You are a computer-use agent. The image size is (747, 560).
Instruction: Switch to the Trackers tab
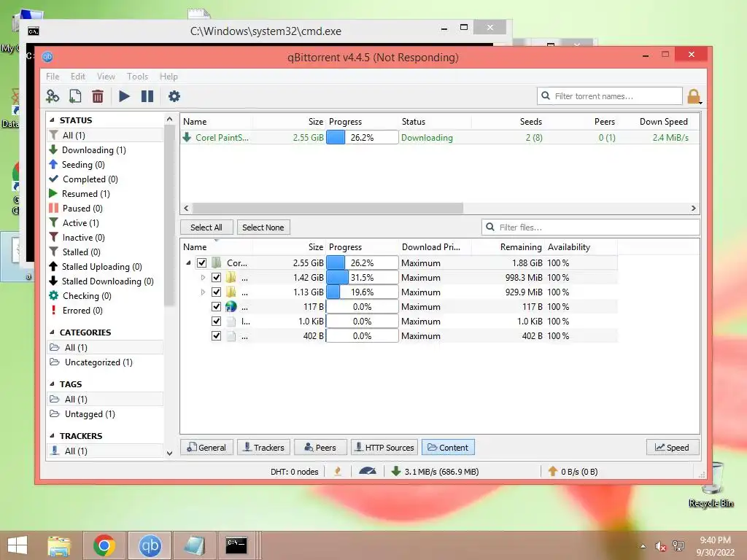(x=263, y=448)
